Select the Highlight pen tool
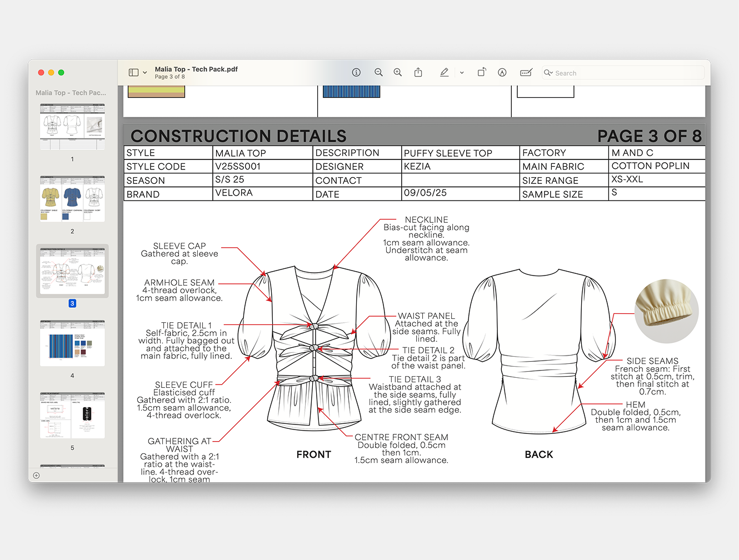 coord(444,73)
